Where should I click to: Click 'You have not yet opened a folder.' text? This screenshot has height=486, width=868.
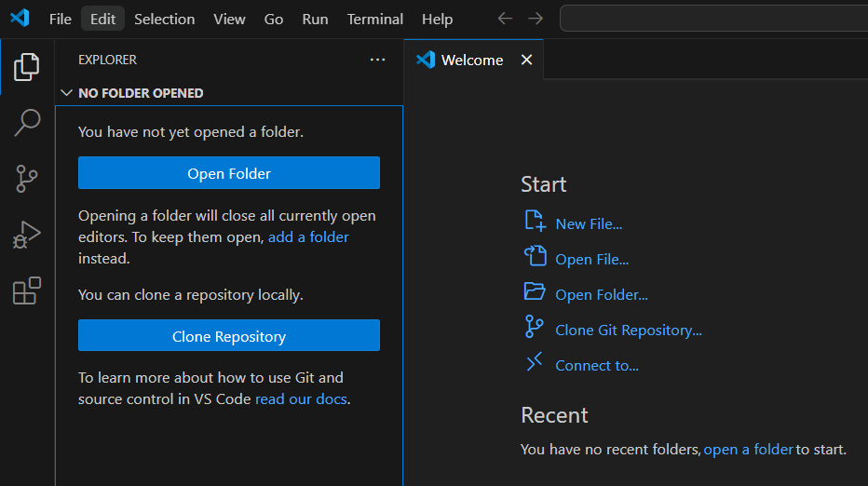coord(190,131)
